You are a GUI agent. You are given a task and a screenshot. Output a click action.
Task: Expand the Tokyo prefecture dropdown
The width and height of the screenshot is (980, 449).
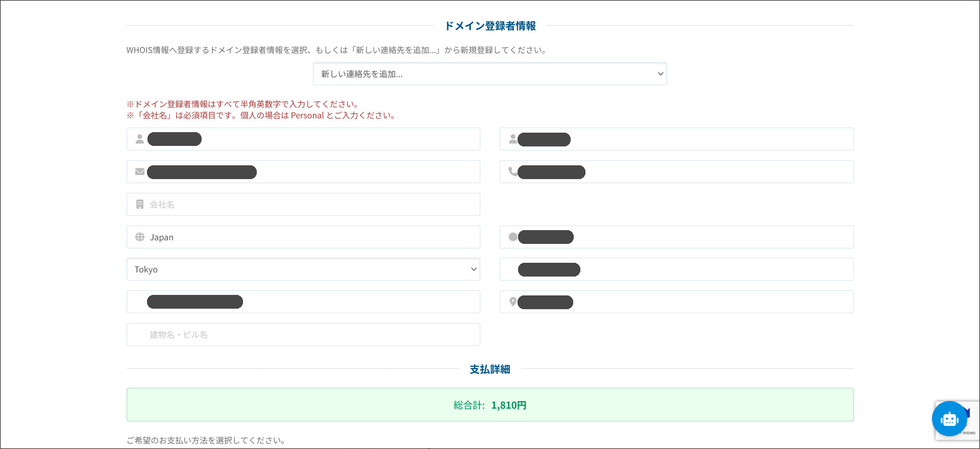pyautogui.click(x=303, y=269)
